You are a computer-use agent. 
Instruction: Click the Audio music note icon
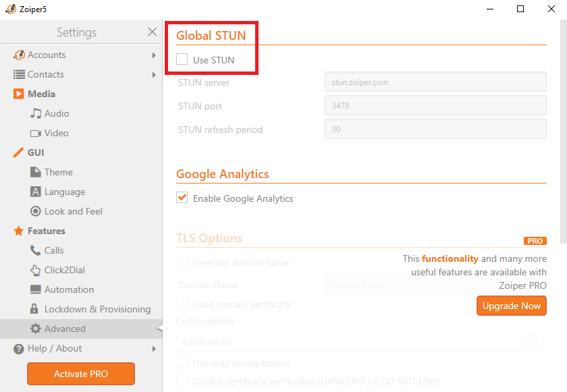[36, 113]
